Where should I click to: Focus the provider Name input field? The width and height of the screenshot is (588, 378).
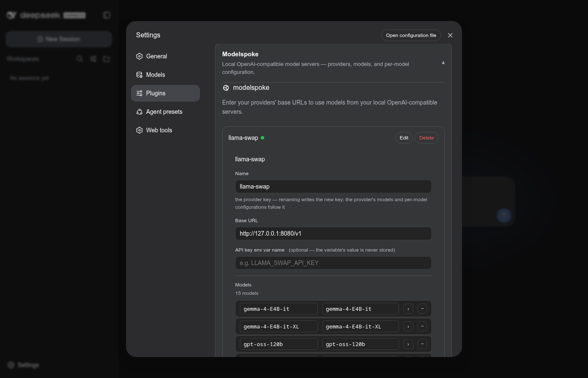[333, 186]
